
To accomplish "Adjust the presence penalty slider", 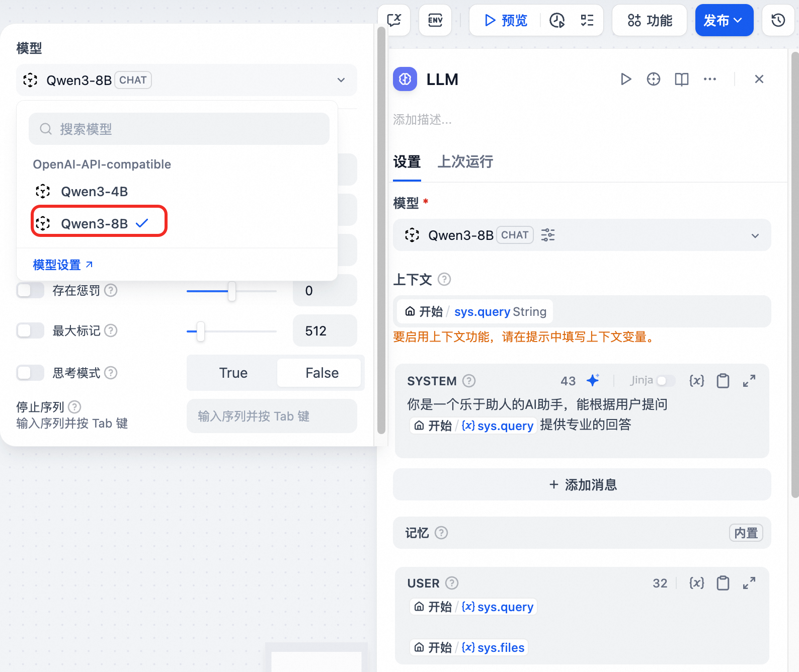I will [x=231, y=291].
